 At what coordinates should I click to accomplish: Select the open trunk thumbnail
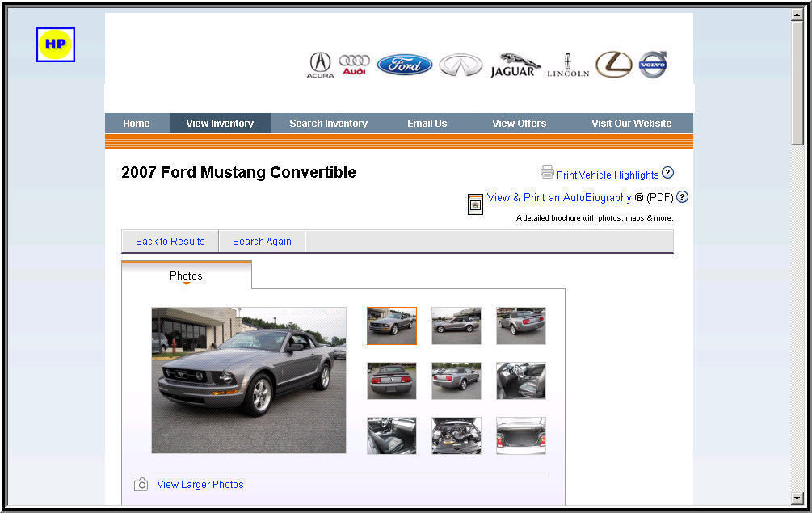click(521, 436)
